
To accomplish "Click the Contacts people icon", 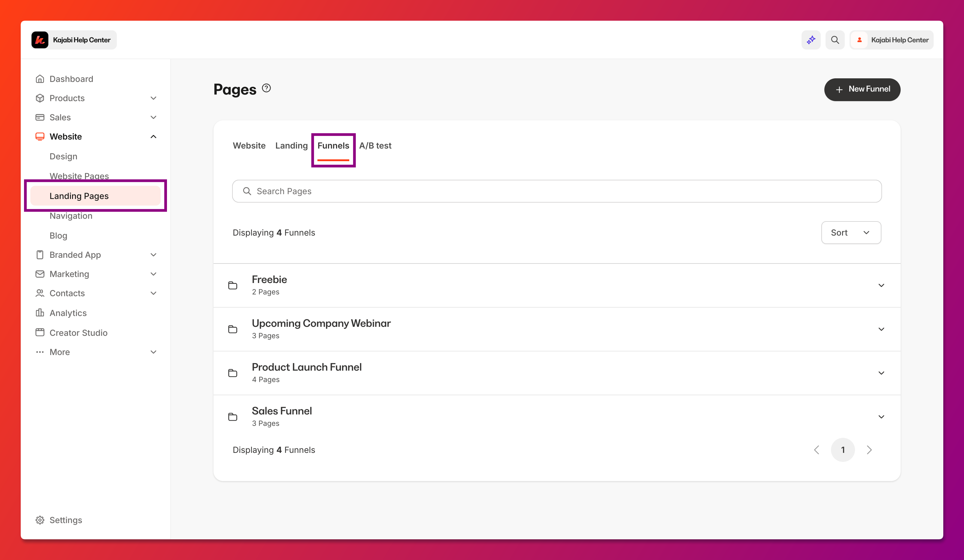I will tap(40, 293).
